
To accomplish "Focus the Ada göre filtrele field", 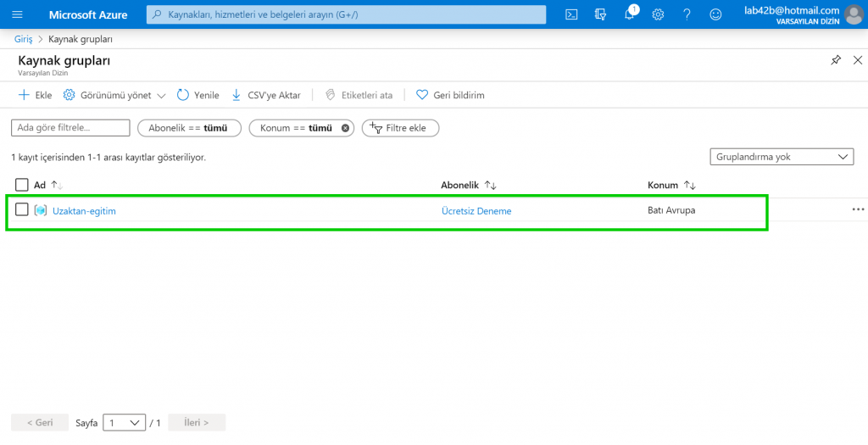I will (x=70, y=128).
